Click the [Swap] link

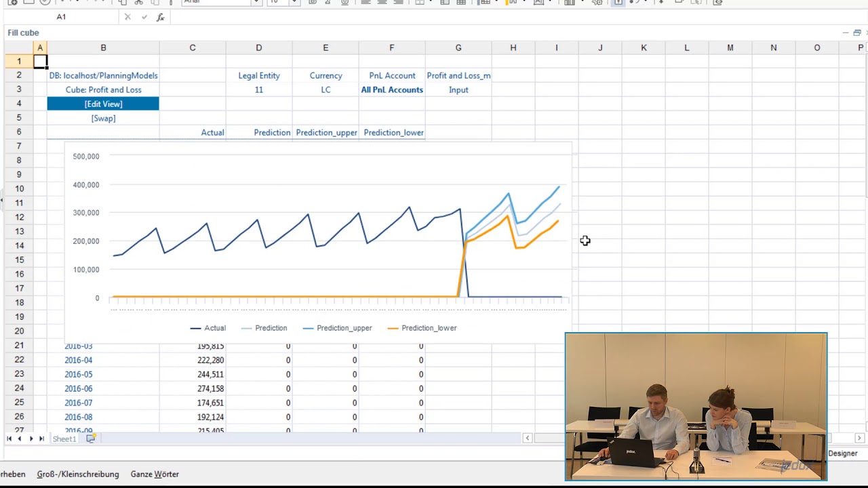(x=103, y=118)
